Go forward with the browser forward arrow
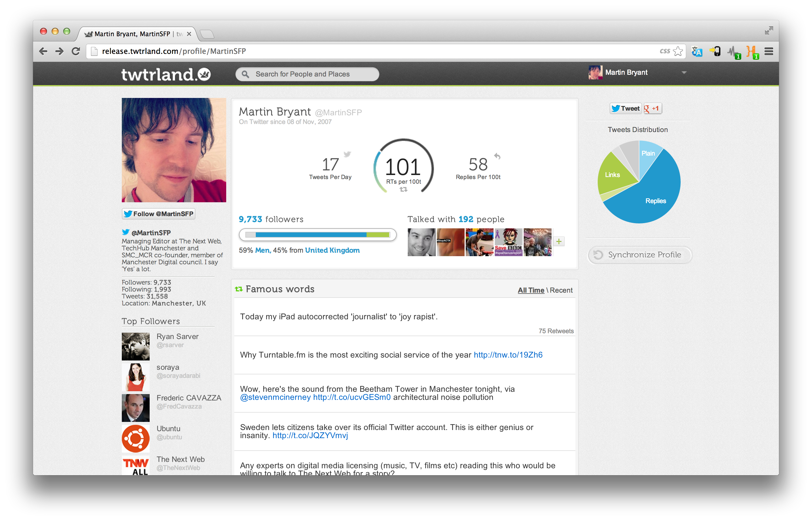 pyautogui.click(x=59, y=51)
